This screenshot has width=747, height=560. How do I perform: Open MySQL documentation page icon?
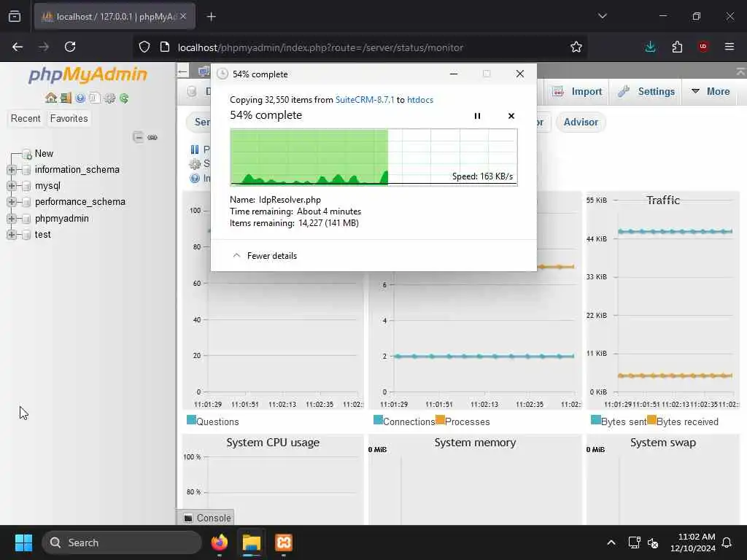94,98
